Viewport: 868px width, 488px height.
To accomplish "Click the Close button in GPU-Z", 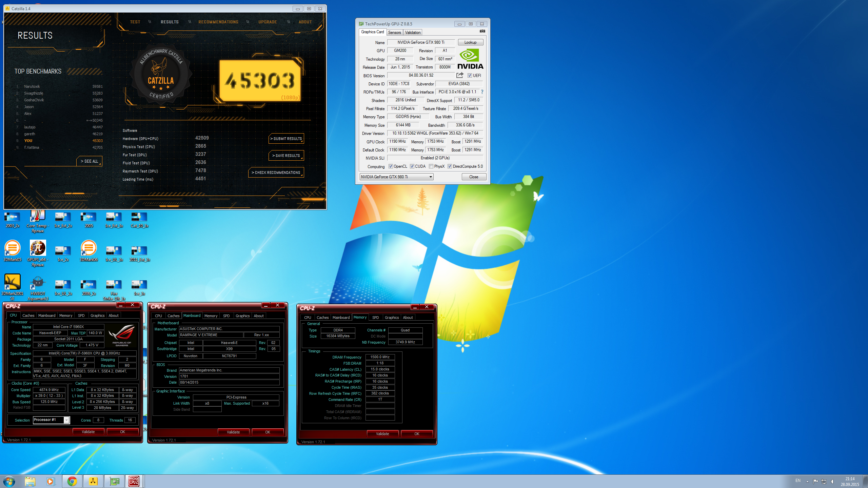I will coord(474,177).
